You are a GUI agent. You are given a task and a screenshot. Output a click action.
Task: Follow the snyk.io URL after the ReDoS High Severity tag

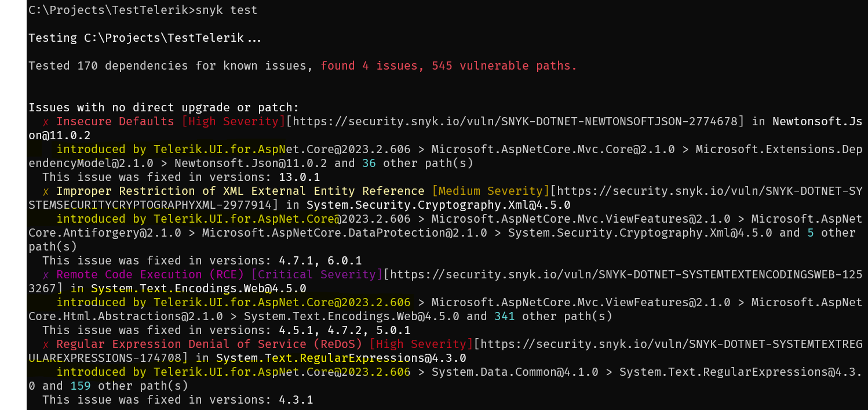click(666, 344)
